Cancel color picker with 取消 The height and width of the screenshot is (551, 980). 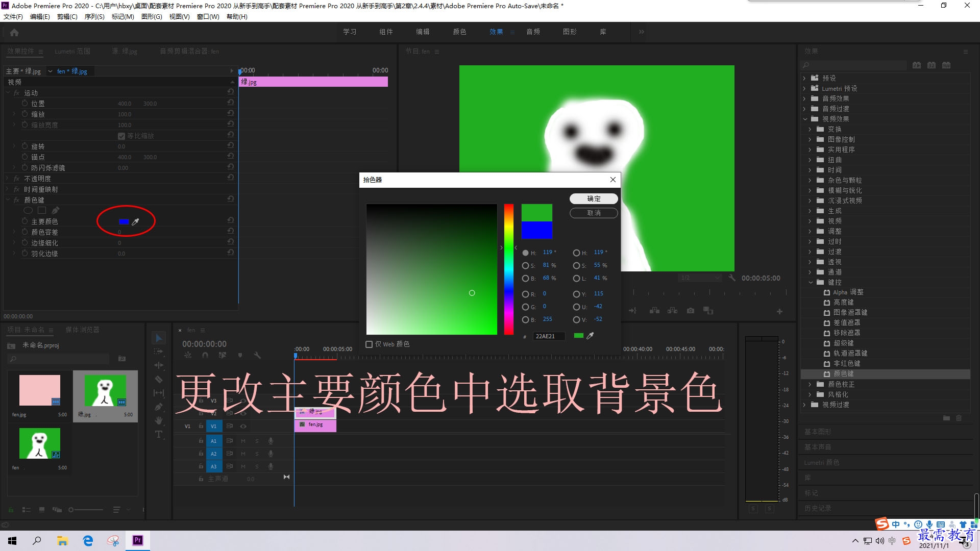pos(594,213)
